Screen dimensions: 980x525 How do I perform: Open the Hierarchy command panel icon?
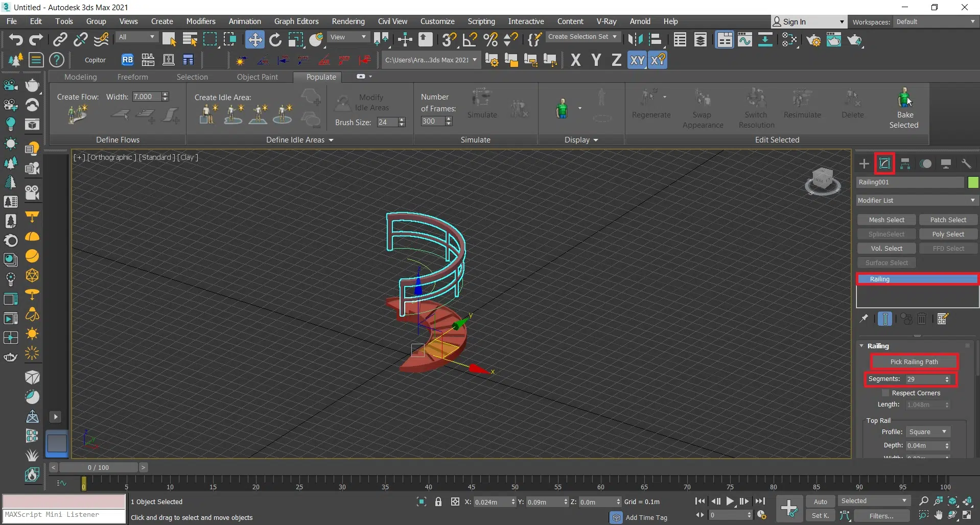pos(905,163)
